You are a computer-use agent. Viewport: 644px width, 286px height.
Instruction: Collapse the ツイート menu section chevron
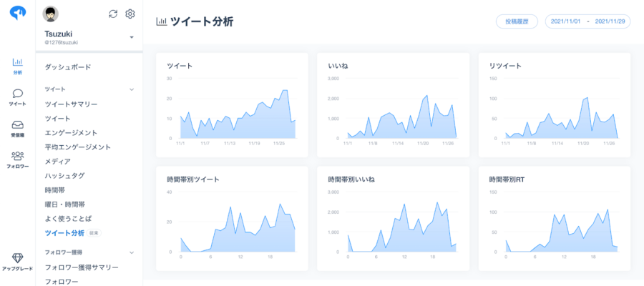point(132,89)
